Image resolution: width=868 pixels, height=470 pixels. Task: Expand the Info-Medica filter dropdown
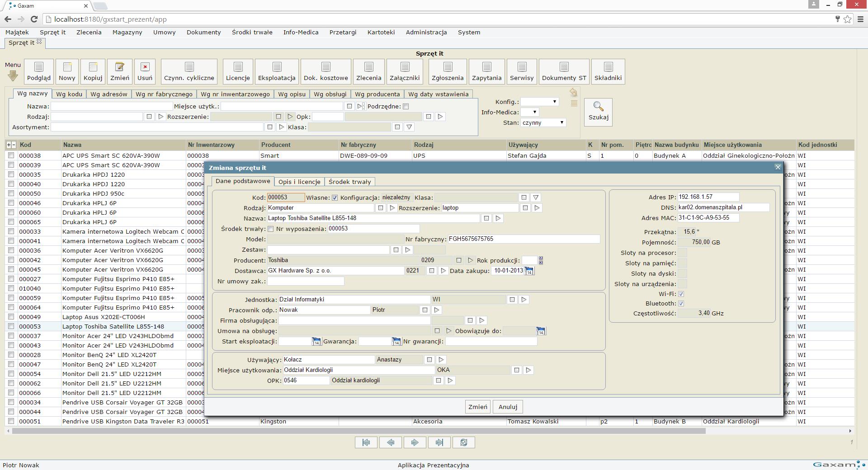pyautogui.click(x=530, y=112)
